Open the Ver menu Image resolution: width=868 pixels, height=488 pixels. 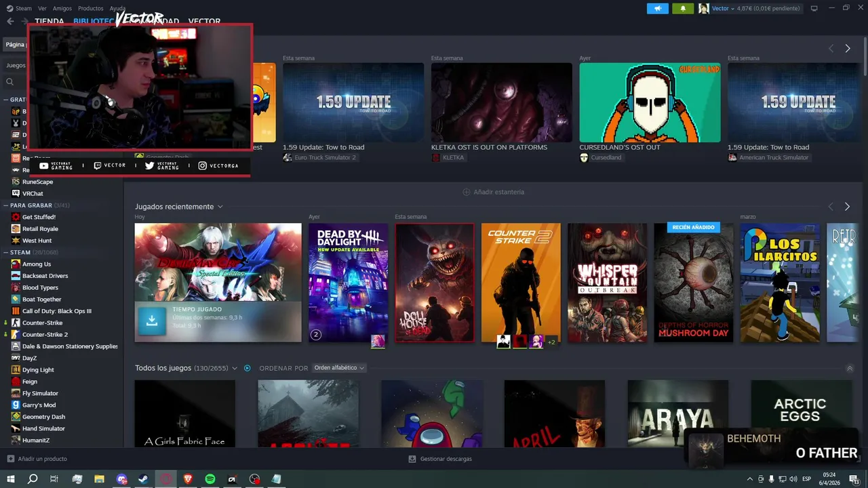(x=42, y=8)
